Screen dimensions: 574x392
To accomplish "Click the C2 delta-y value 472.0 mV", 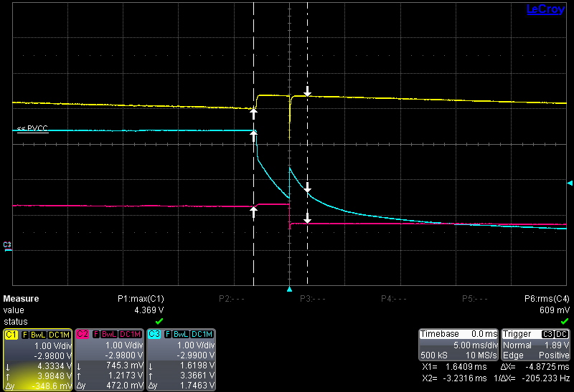I will point(125,386).
